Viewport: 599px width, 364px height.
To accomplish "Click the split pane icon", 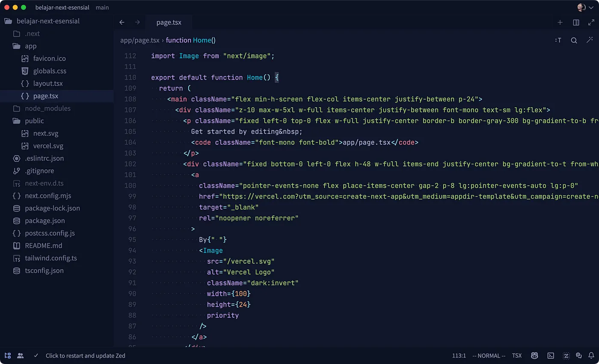I will pyautogui.click(x=576, y=22).
